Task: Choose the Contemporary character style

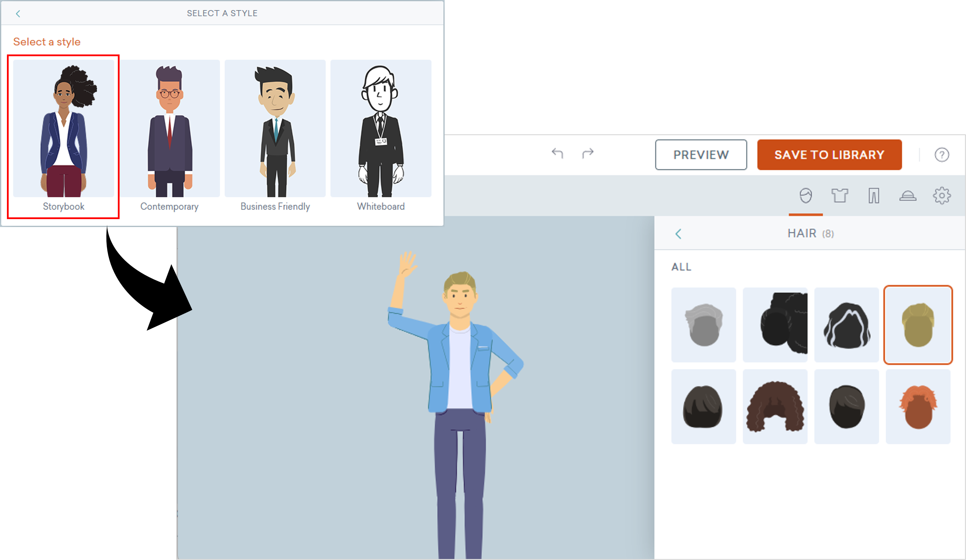Action: click(x=169, y=136)
